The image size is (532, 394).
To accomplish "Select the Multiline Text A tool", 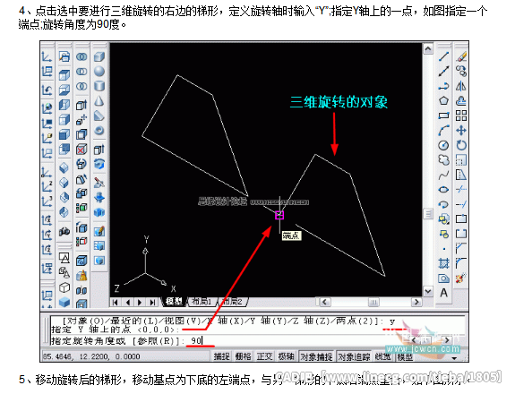I will [443, 293].
